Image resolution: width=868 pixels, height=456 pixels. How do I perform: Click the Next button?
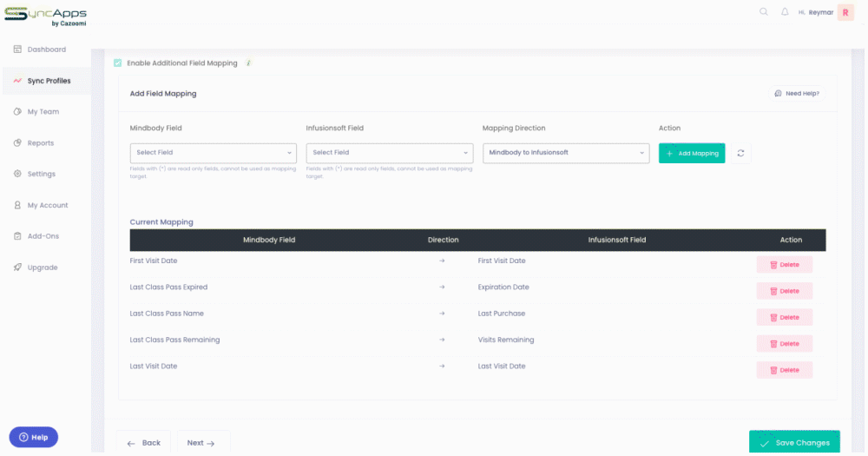pyautogui.click(x=203, y=443)
